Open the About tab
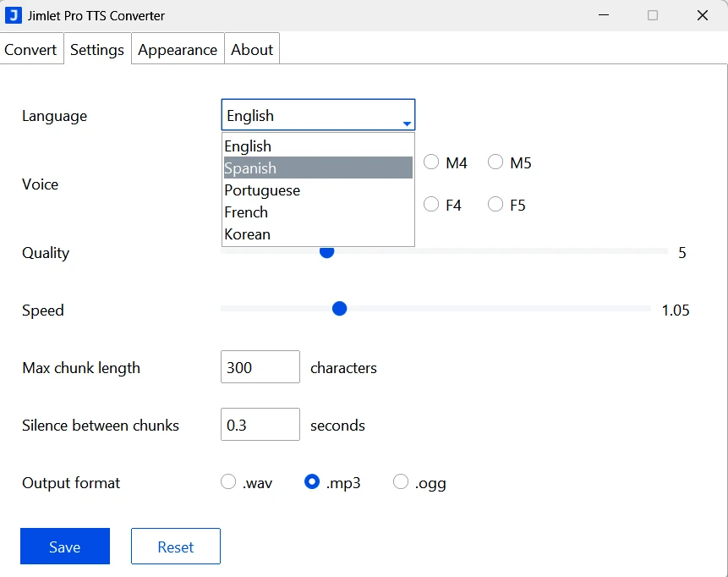This screenshot has height=577, width=728. pyautogui.click(x=251, y=49)
